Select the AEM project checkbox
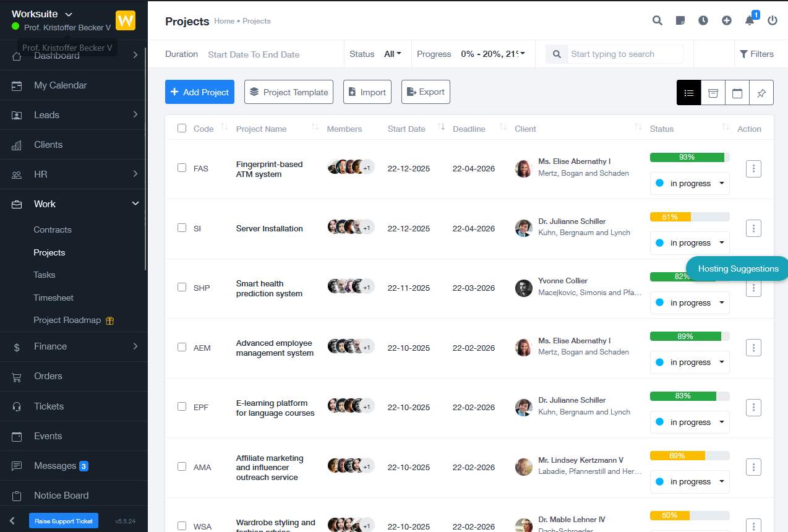788x532 pixels. coord(182,347)
